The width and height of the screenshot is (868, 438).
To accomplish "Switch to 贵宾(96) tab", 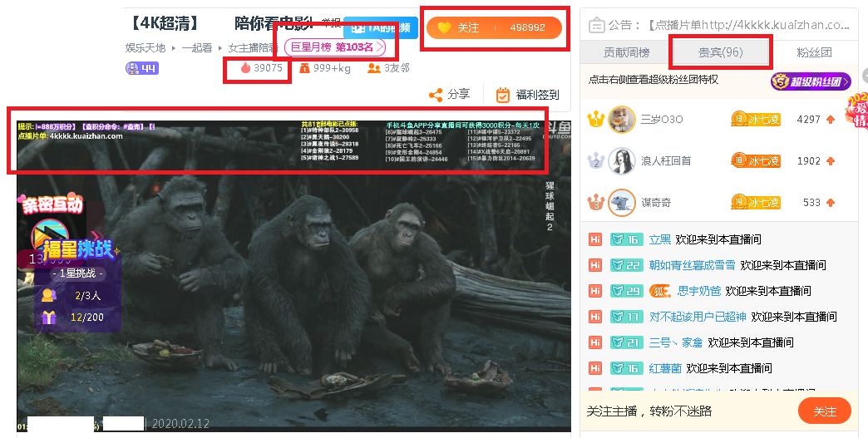I will 720,52.
